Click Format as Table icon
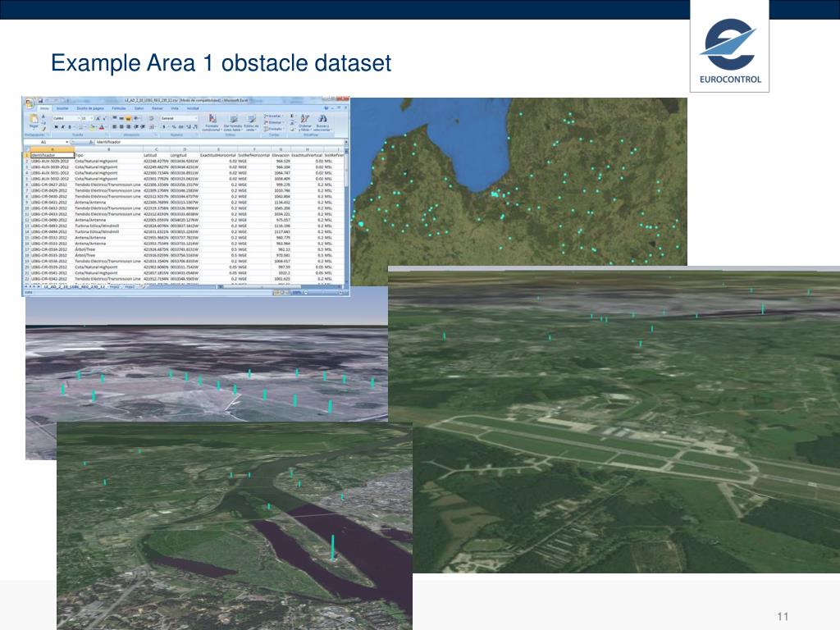Viewport: 840px width, 630px height. tap(231, 121)
